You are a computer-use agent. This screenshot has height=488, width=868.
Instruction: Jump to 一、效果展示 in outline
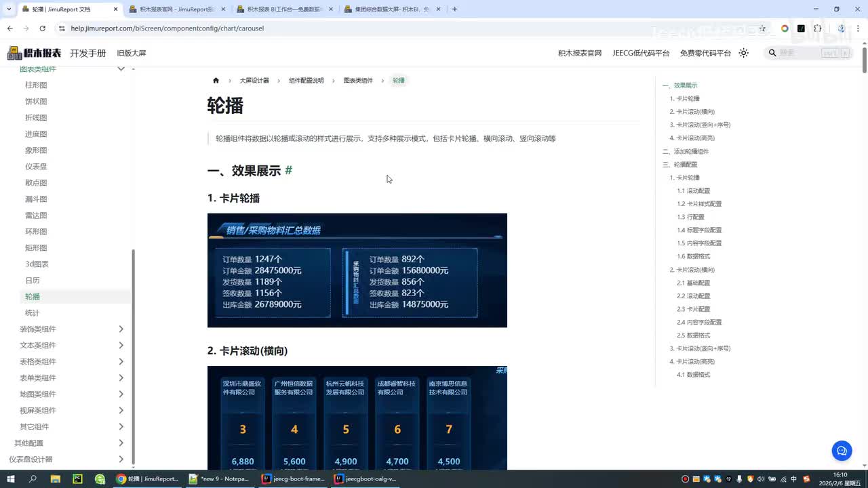point(680,85)
